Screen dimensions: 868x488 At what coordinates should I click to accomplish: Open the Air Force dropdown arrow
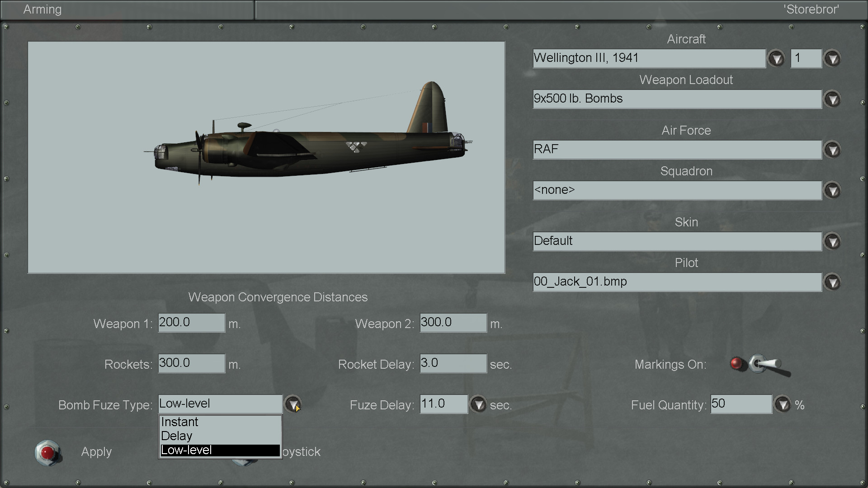coord(832,150)
